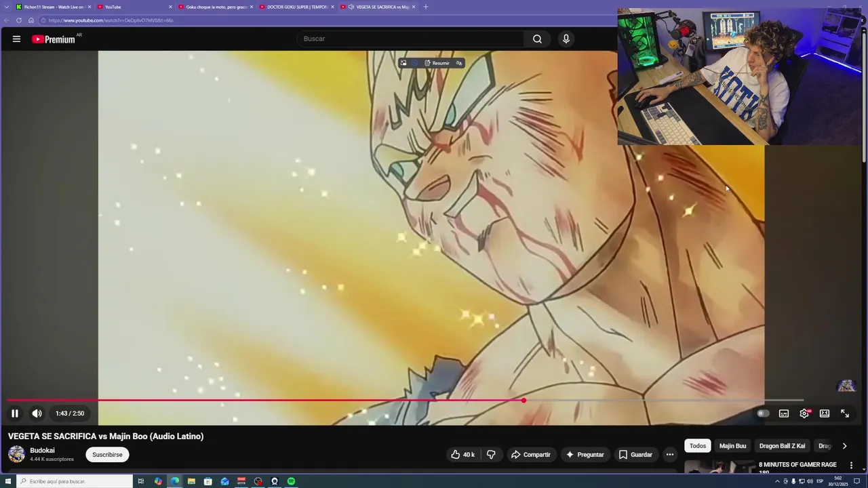Open Copilot from the taskbar
Image resolution: width=868 pixels, height=488 pixels.
coord(158,481)
